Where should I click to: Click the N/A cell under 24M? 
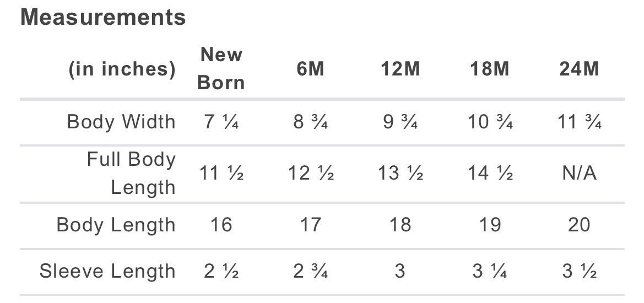[x=579, y=174]
